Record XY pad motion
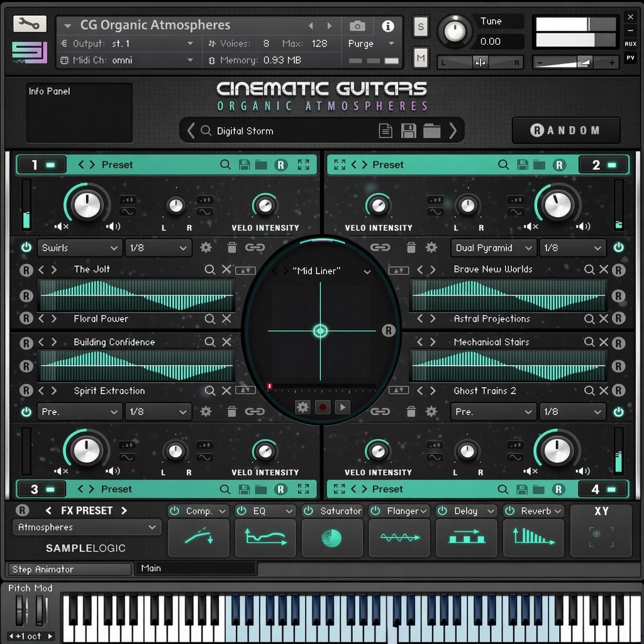 pyautogui.click(x=323, y=407)
